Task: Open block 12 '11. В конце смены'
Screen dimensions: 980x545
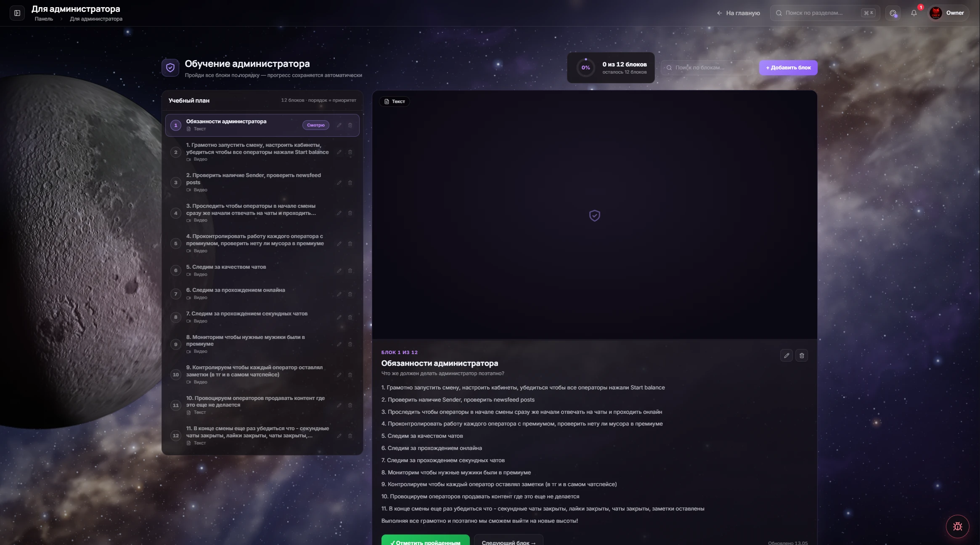Action: click(x=262, y=436)
